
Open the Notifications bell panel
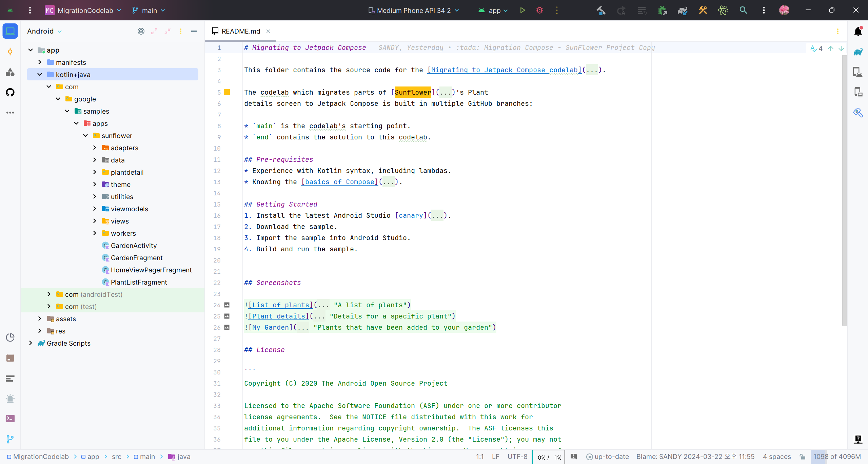(x=858, y=31)
